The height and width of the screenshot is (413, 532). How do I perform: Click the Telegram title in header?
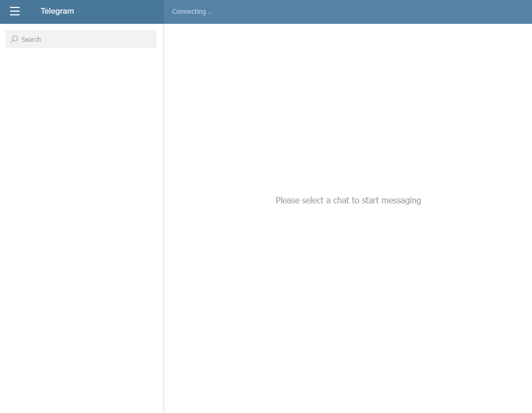[x=57, y=11]
